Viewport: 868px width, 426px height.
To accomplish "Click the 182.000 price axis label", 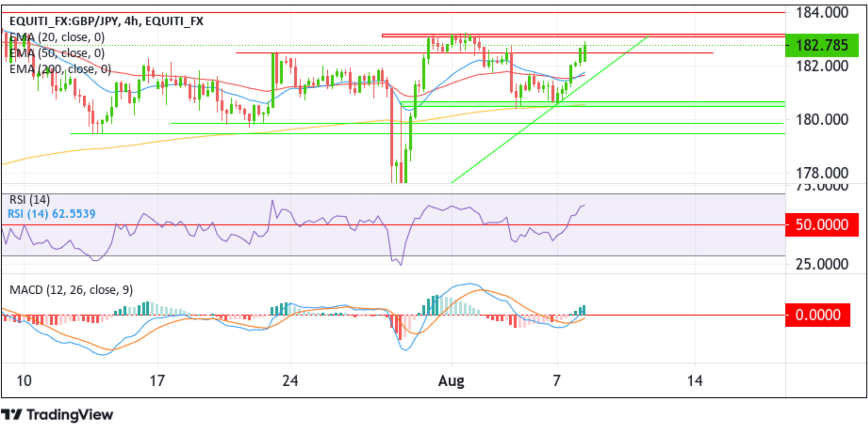I will pos(822,66).
